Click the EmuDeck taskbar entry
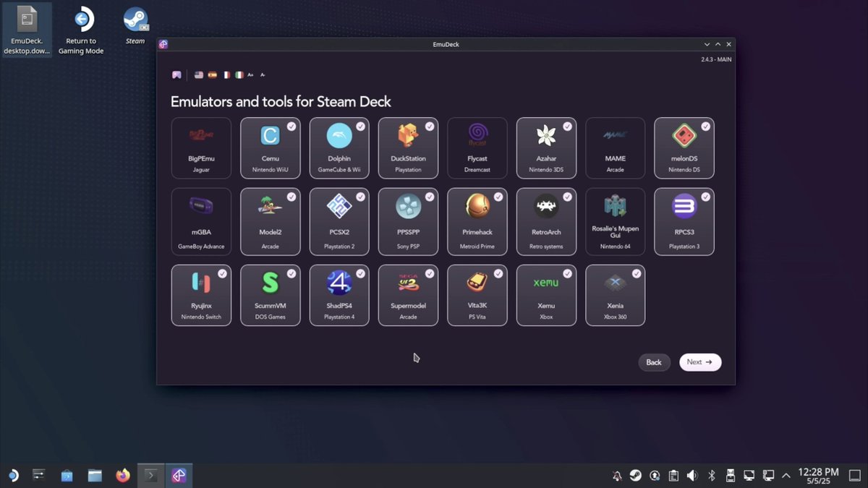The image size is (868, 488). (x=179, y=476)
